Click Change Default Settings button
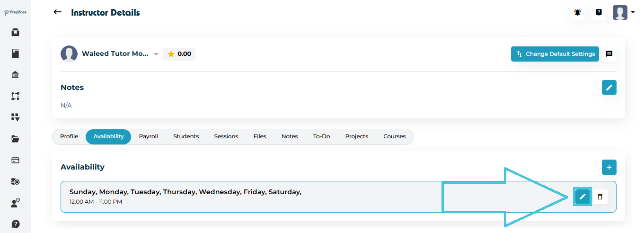This screenshot has width=644, height=233. (x=555, y=54)
